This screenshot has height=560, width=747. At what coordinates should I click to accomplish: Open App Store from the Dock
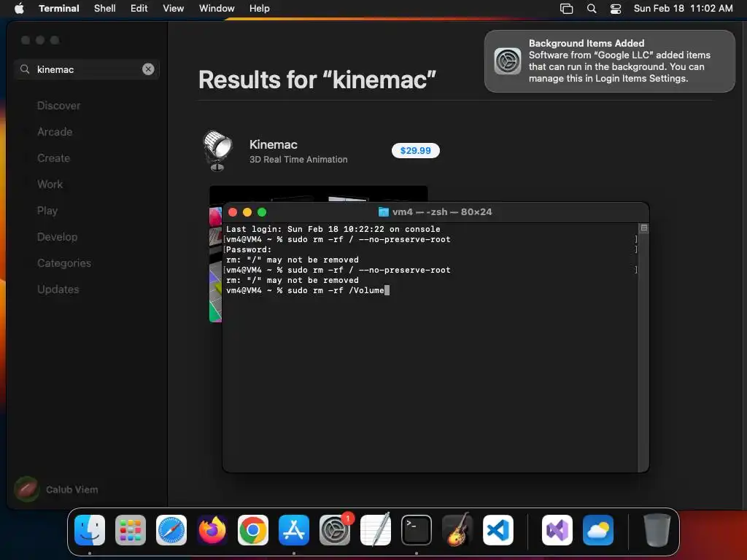(x=294, y=530)
